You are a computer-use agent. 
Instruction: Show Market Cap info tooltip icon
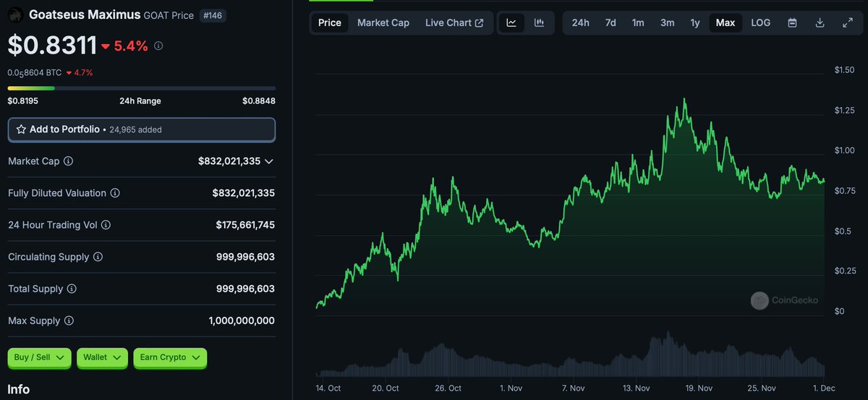(69, 161)
